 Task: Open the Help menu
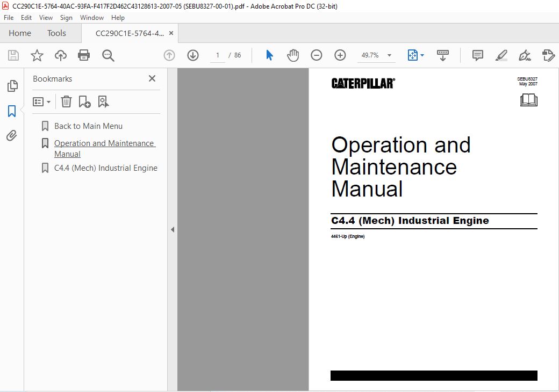(x=118, y=17)
